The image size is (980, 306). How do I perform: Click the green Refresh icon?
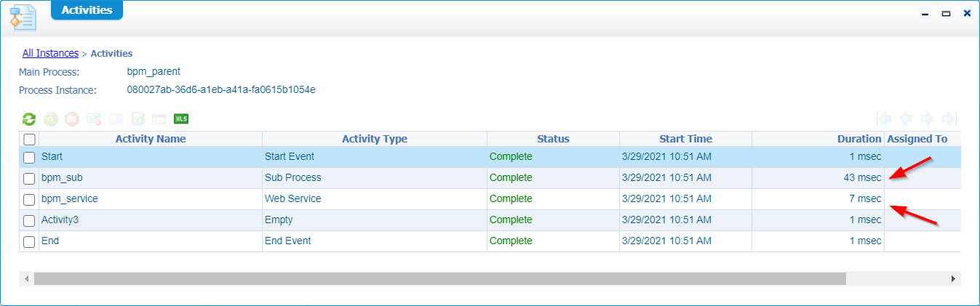29,119
